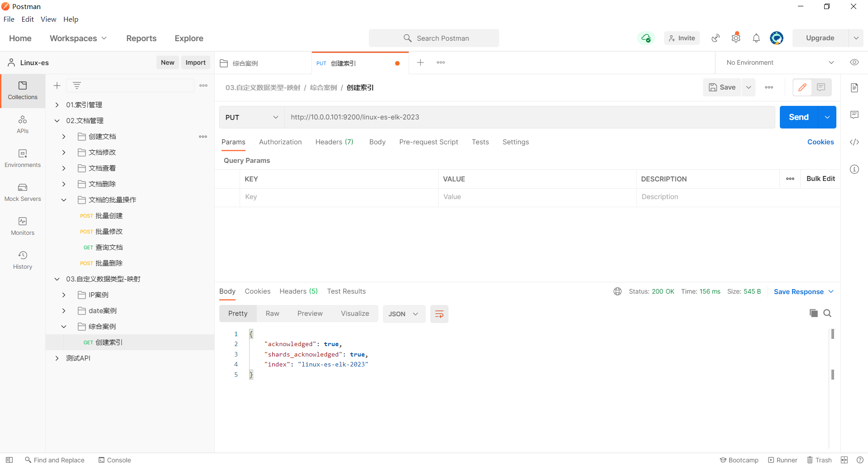
Task: Click the sync status cloud icon
Action: [x=646, y=38]
